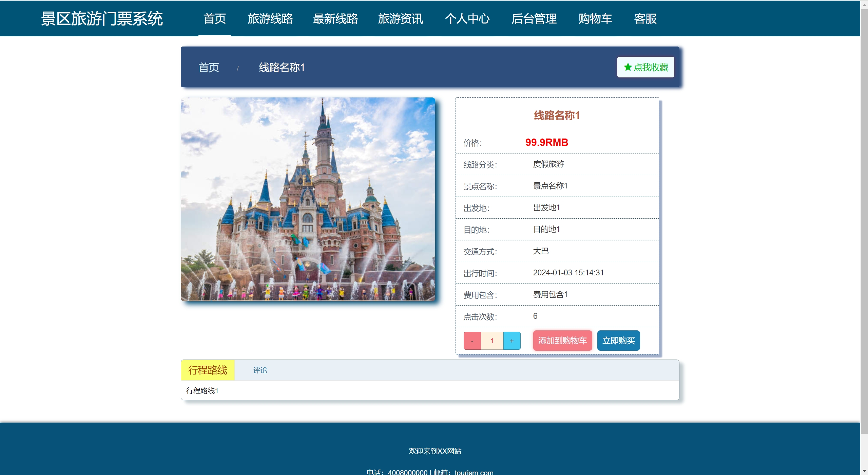Contact 客服 customer service
The height and width of the screenshot is (475, 868).
coord(645,19)
